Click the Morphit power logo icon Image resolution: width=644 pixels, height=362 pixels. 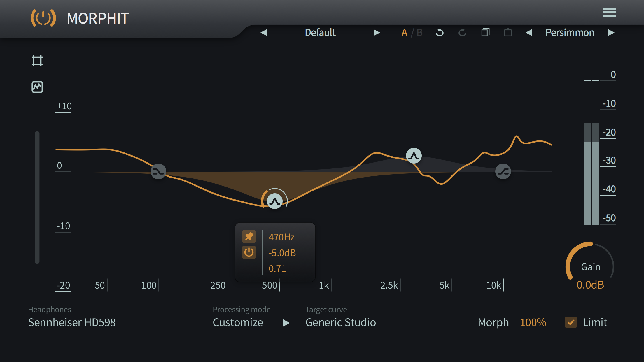pyautogui.click(x=43, y=18)
